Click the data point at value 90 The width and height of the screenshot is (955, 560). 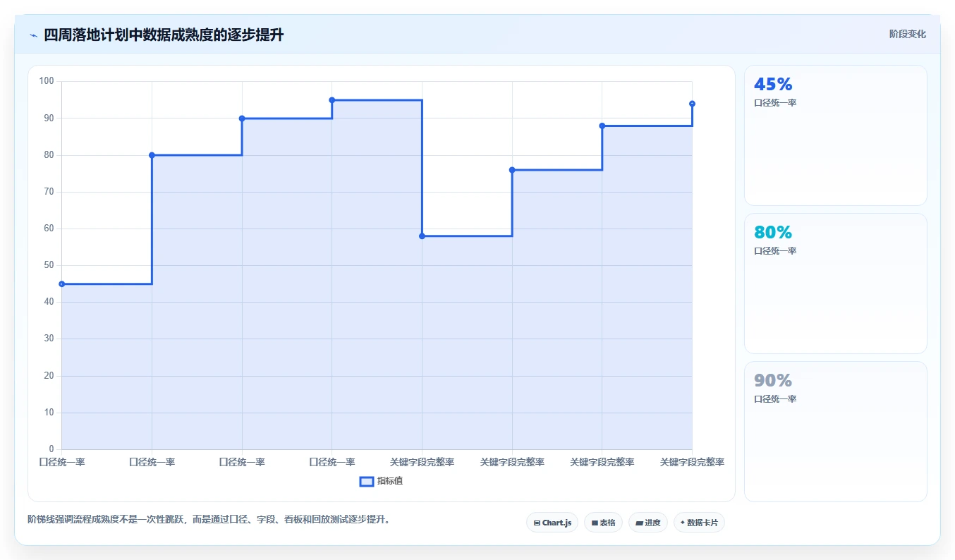click(242, 118)
